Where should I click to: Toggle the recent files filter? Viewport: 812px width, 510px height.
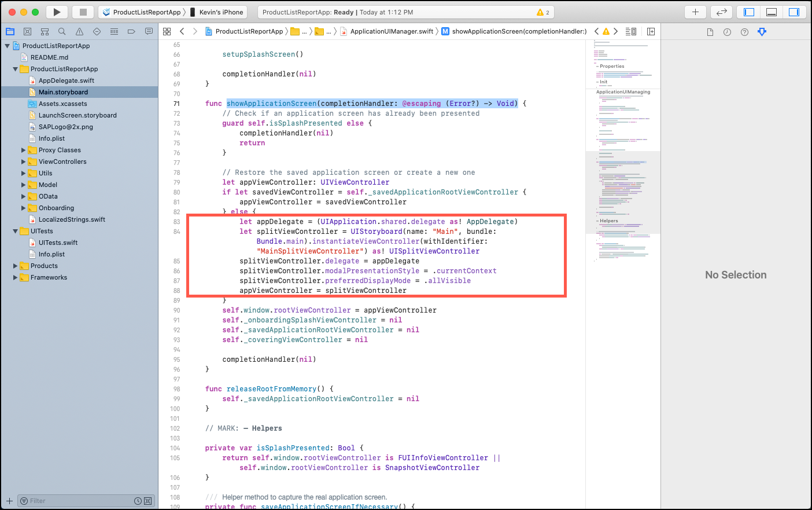(138, 501)
